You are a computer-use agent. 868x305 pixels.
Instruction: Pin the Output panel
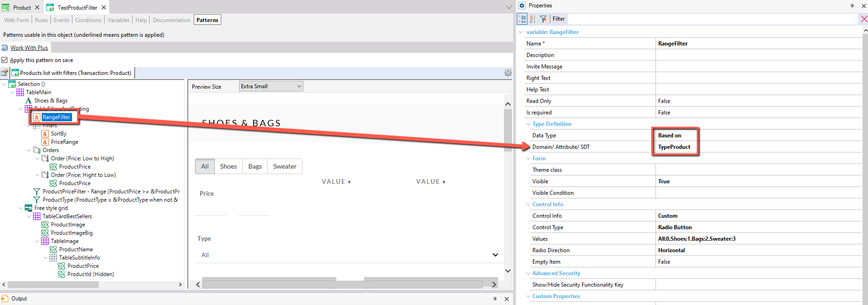coord(495,299)
